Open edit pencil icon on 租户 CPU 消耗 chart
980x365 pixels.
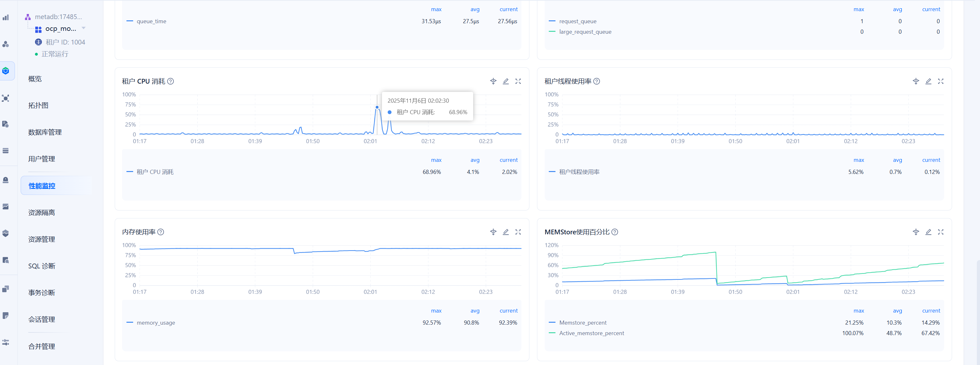pos(506,81)
